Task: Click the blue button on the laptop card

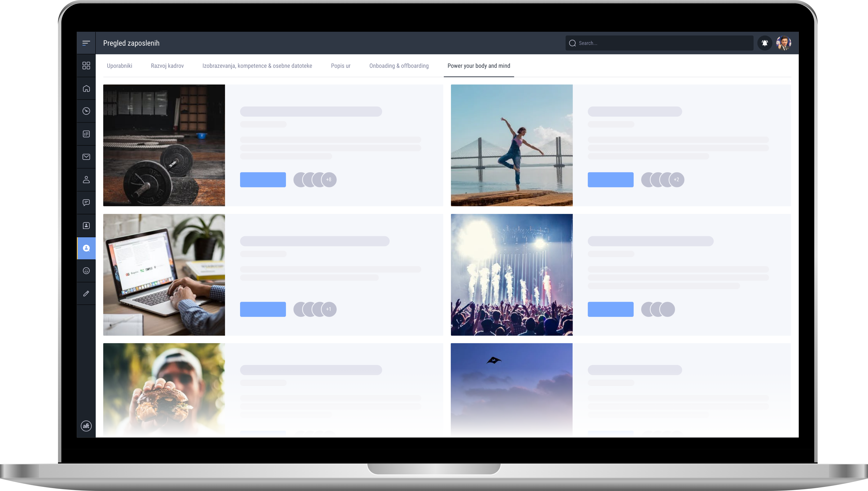Action: (263, 309)
